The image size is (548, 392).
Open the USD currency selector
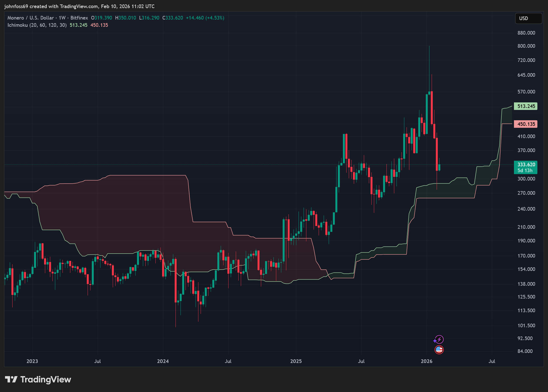[x=528, y=18]
